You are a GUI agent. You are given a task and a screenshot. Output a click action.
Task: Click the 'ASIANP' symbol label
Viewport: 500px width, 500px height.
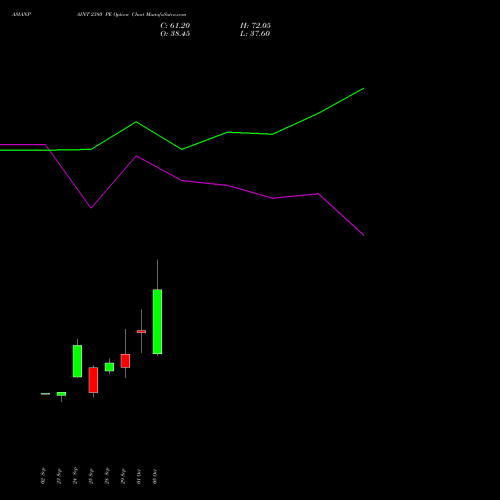21,15
